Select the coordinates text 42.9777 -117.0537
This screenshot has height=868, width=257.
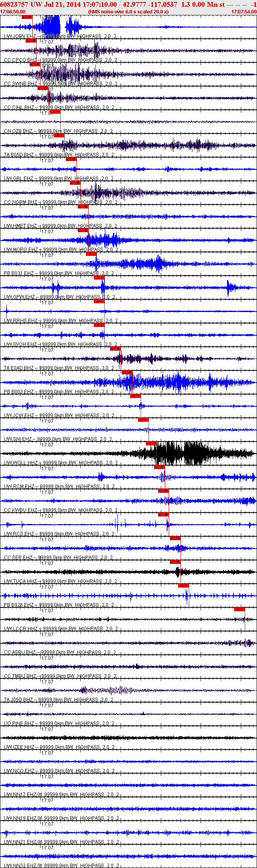pyautogui.click(x=150, y=4)
